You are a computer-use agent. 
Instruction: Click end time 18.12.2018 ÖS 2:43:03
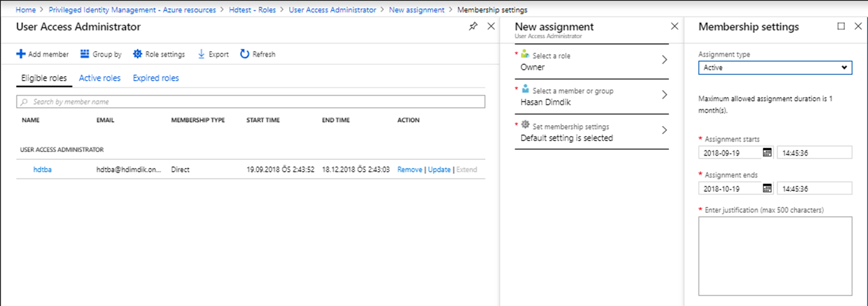356,170
